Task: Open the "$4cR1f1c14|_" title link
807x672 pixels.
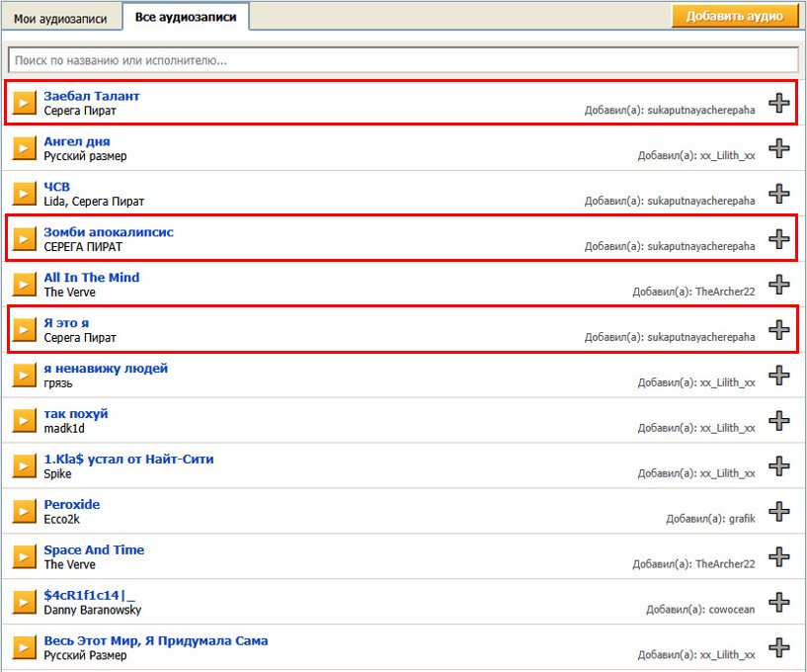Action: 90,595
